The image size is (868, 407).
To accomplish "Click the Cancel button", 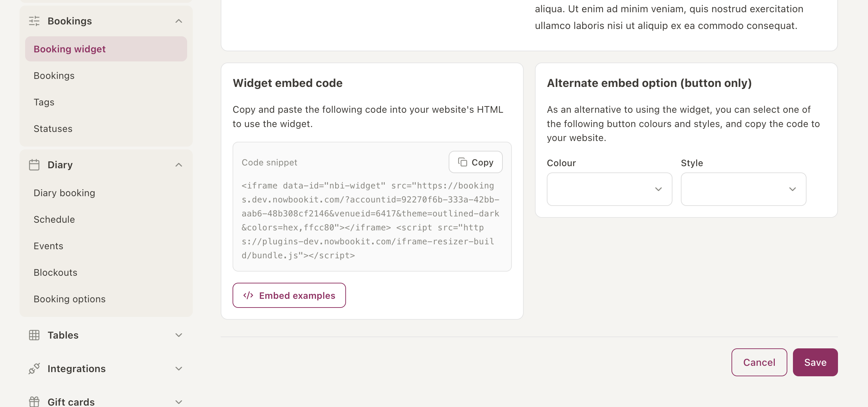I will 759,362.
